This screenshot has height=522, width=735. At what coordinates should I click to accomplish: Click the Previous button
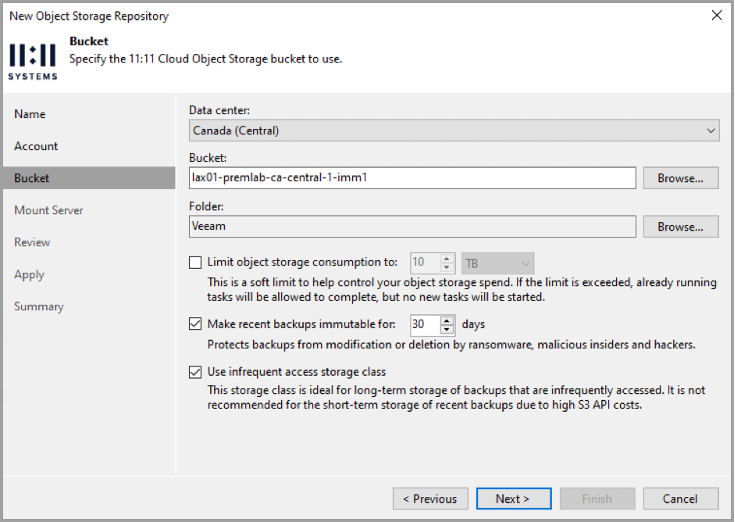tap(430, 499)
